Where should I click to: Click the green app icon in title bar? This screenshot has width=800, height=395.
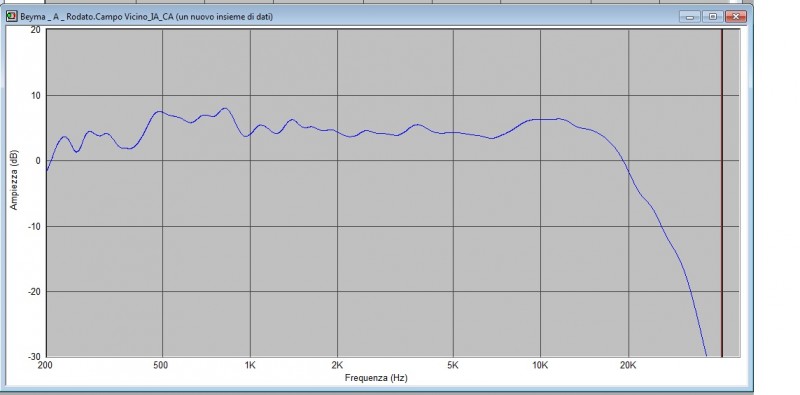(11, 17)
